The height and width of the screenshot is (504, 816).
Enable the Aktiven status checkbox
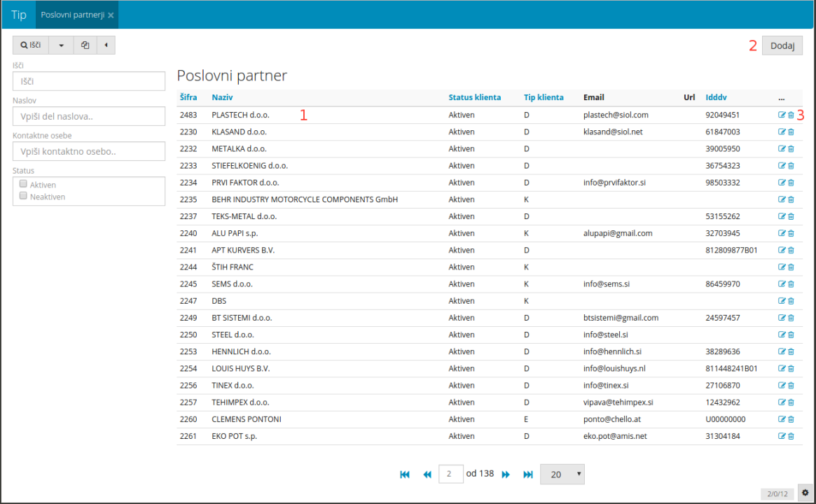pyautogui.click(x=23, y=184)
